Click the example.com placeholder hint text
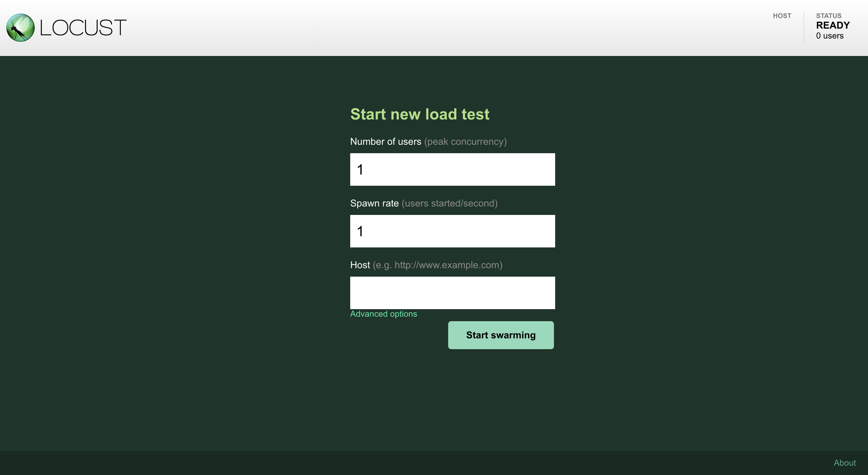The height and width of the screenshot is (475, 868). pos(437,265)
